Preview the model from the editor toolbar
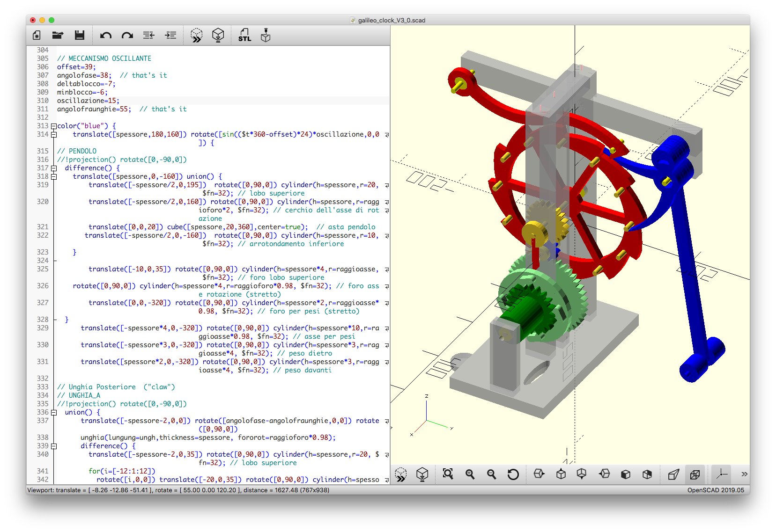The image size is (776, 532). (197, 36)
